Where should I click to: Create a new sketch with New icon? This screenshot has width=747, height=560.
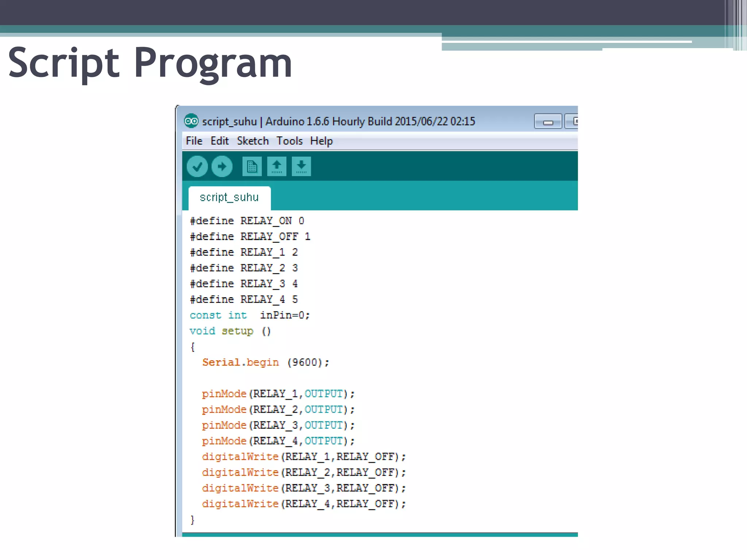coord(252,167)
